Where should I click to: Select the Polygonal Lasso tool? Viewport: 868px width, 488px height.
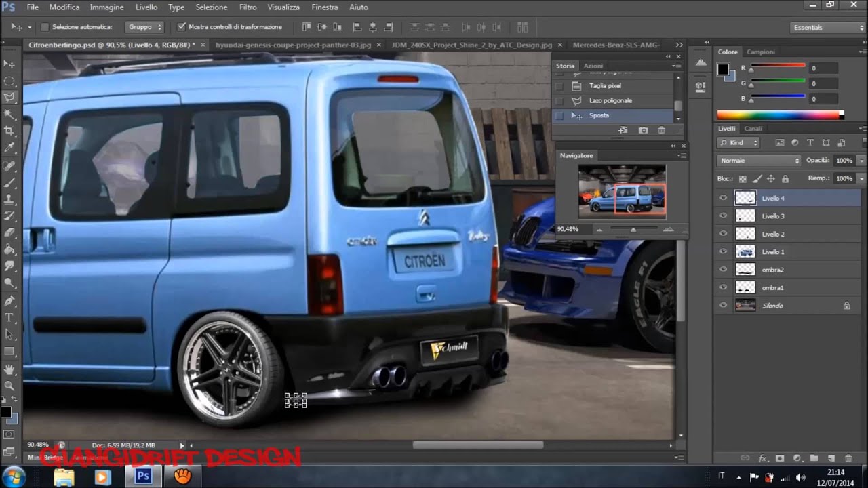click(x=9, y=98)
